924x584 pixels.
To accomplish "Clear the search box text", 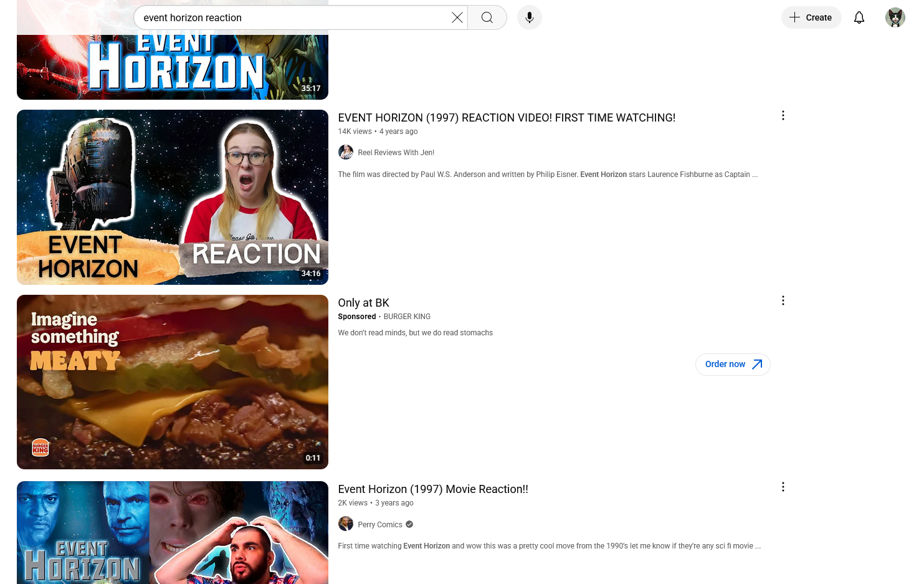I will point(457,17).
